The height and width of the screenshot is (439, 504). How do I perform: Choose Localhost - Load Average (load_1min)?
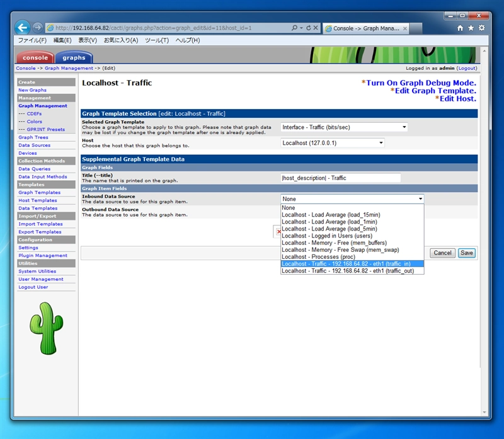(352, 222)
